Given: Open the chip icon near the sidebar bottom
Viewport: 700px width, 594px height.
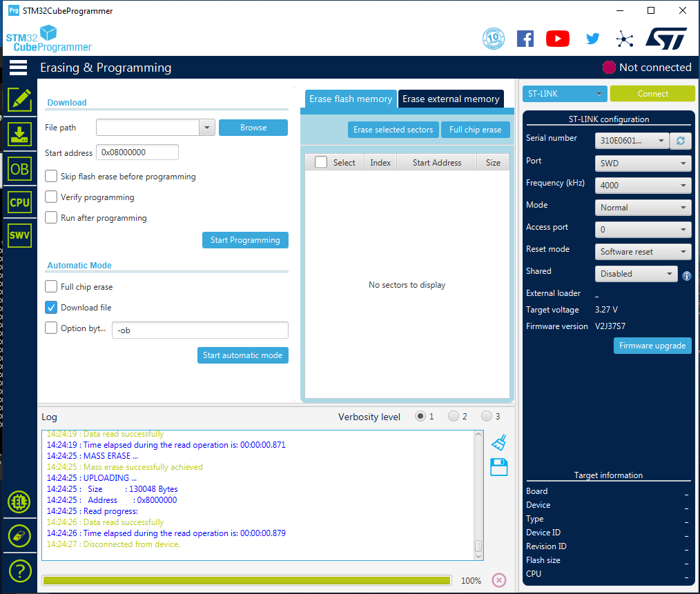Looking at the screenshot, I should coord(19,502).
